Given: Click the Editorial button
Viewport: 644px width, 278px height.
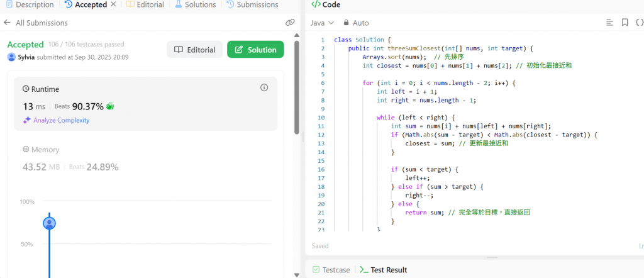Looking at the screenshot, I should tap(195, 50).
